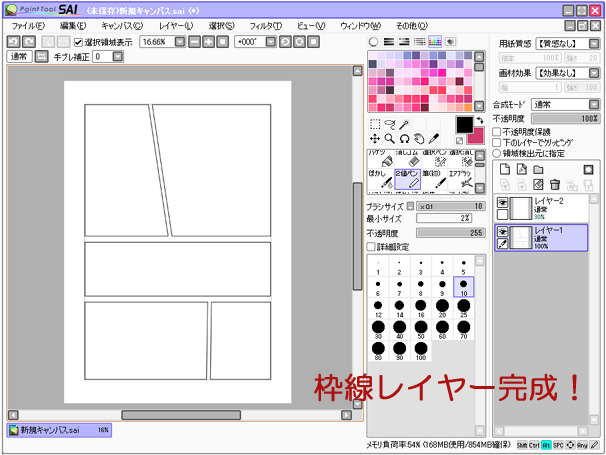Rotate canvas clockwise icon
The height and width of the screenshot is (455, 606).
tap(299, 42)
